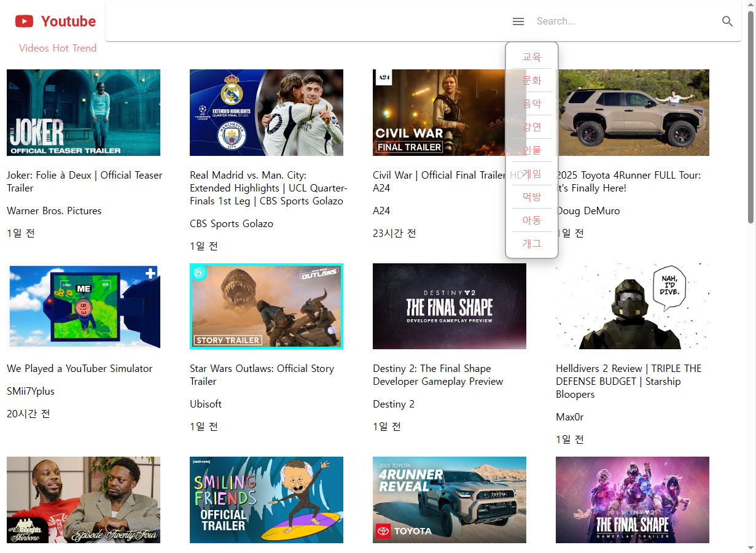Viewport: 756px width, 553px height.
Task: Click channel name CBS Sports Golazo
Action: point(232,223)
